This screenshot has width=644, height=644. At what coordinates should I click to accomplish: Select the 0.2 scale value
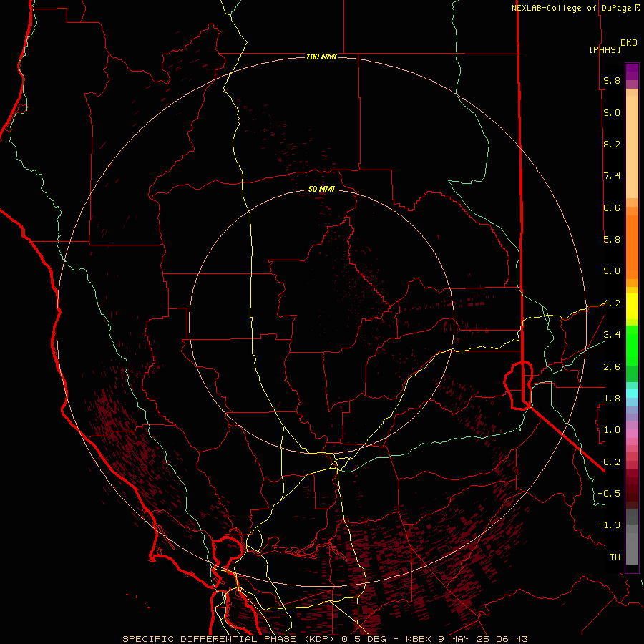612,462
